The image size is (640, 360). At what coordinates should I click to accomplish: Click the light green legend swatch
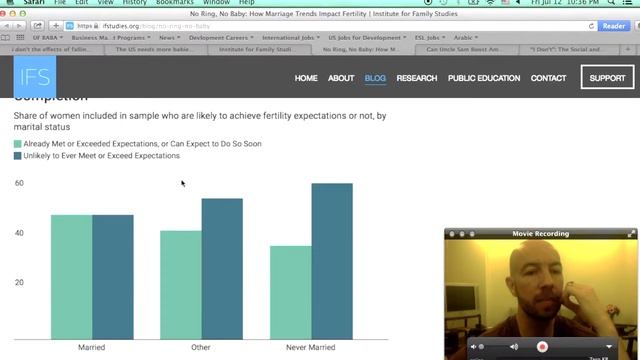[18, 144]
